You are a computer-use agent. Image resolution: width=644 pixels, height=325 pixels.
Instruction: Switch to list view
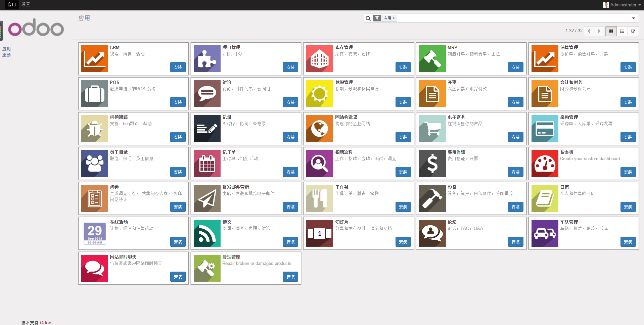click(622, 31)
